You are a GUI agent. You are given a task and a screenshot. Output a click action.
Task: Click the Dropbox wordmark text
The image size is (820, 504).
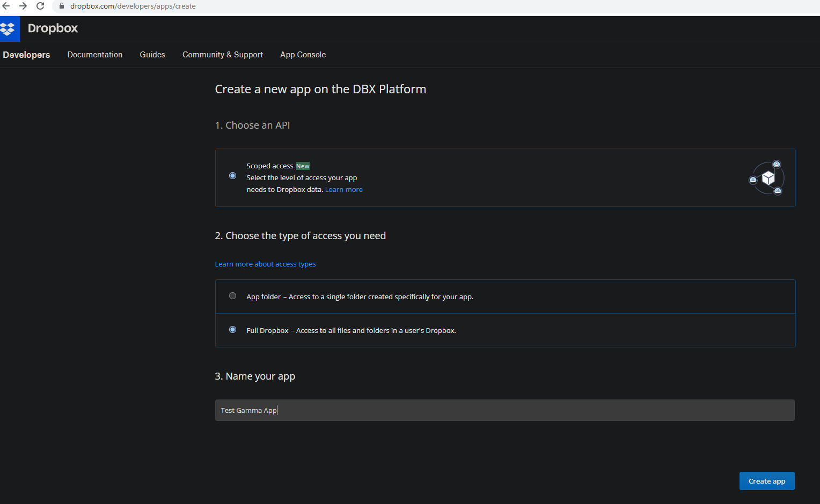coord(53,28)
